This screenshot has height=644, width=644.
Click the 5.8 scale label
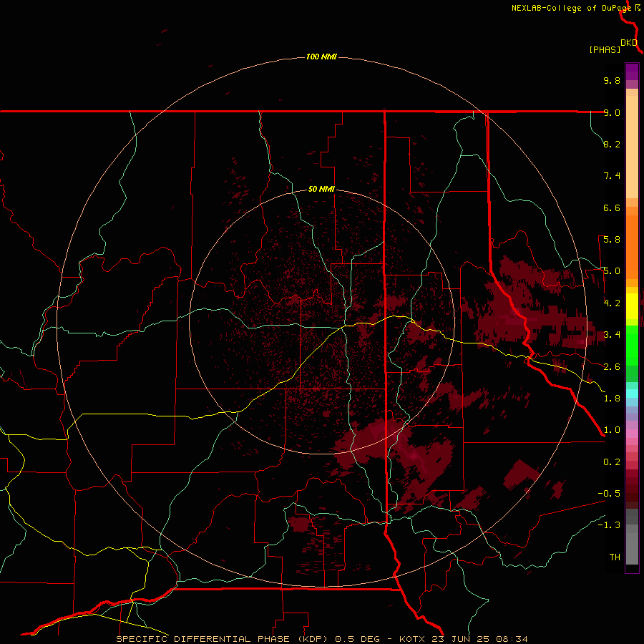(x=612, y=240)
